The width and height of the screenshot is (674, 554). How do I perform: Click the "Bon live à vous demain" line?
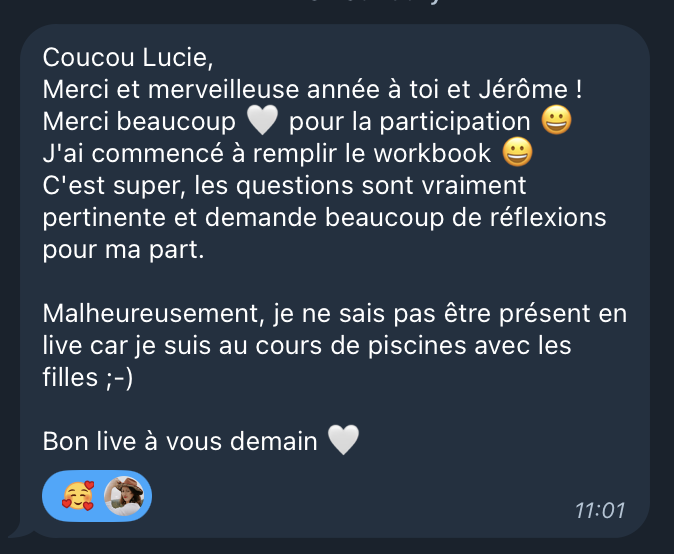pos(180,441)
